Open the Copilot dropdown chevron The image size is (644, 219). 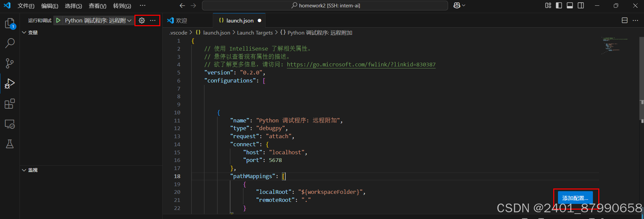(464, 5)
